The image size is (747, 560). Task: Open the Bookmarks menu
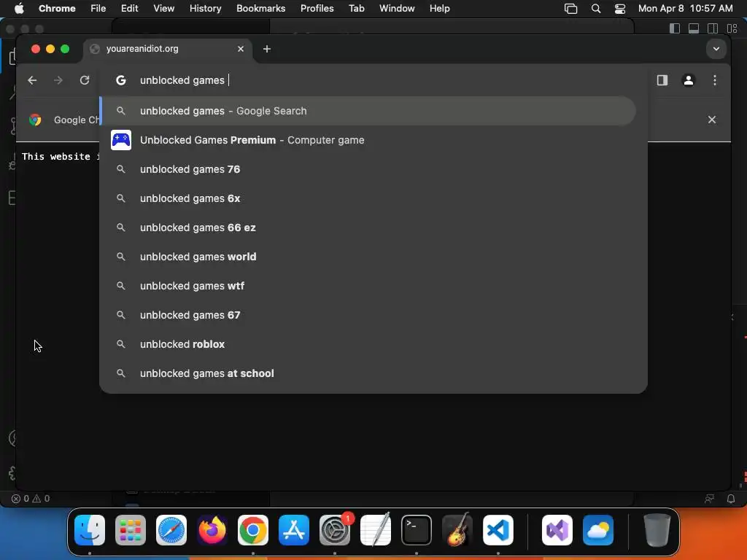(x=260, y=8)
